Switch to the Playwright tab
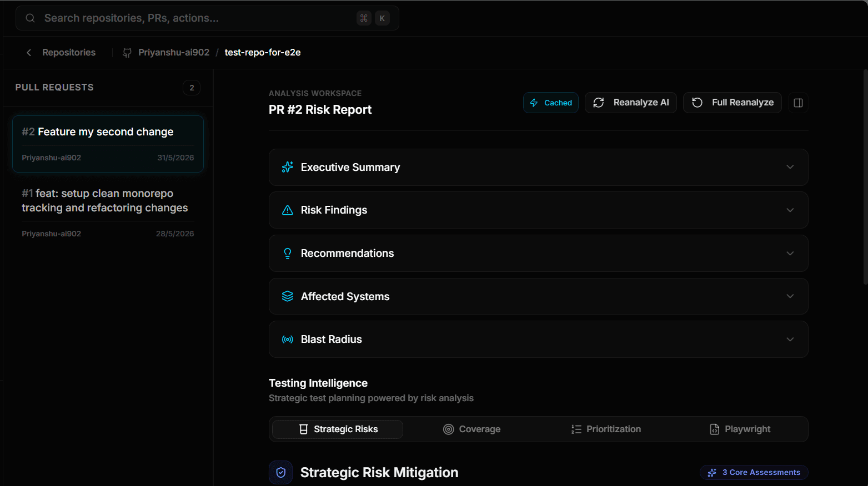The width and height of the screenshot is (868, 486). pyautogui.click(x=740, y=429)
